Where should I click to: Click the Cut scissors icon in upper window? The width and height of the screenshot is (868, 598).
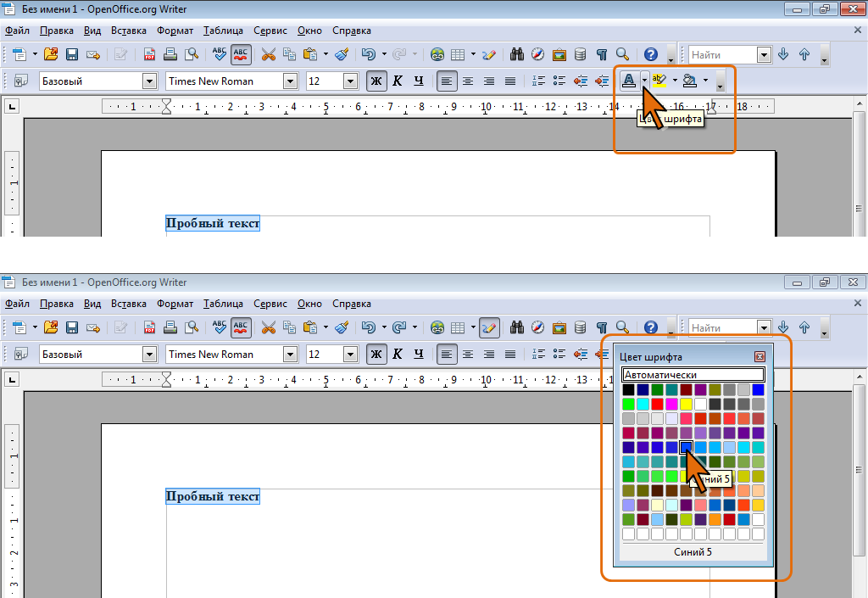coord(269,54)
